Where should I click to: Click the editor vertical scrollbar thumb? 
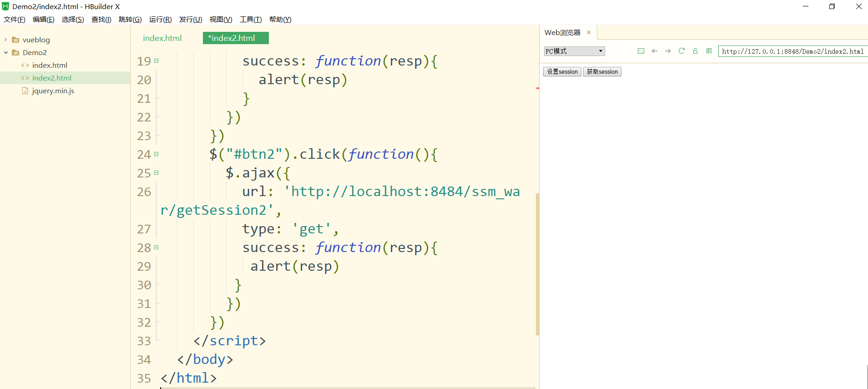[537, 264]
